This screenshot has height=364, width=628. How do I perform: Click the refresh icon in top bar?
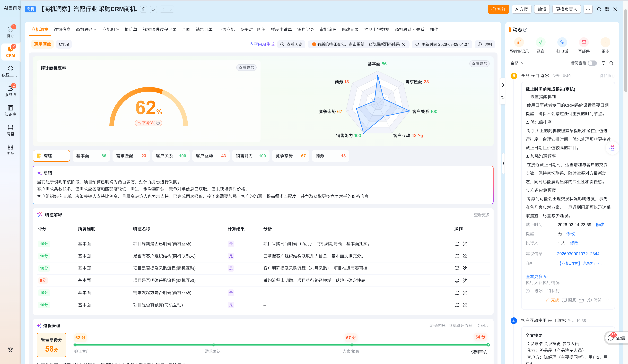pyautogui.click(x=599, y=9)
